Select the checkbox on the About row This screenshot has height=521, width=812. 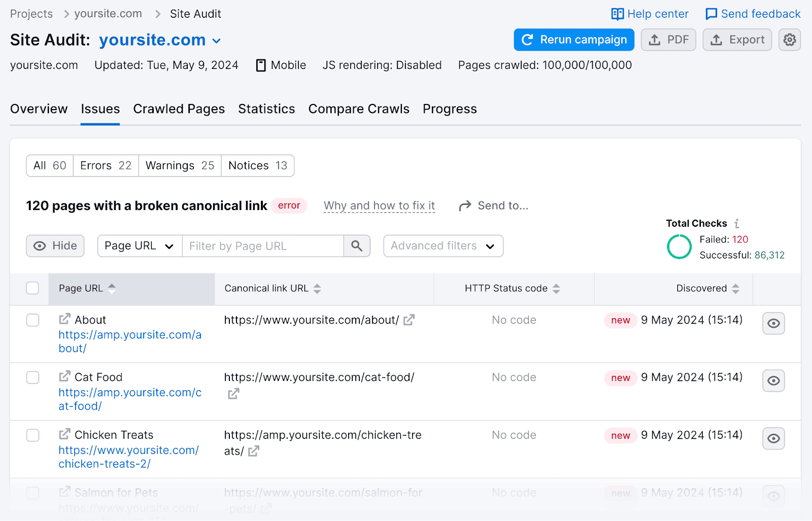click(32, 320)
